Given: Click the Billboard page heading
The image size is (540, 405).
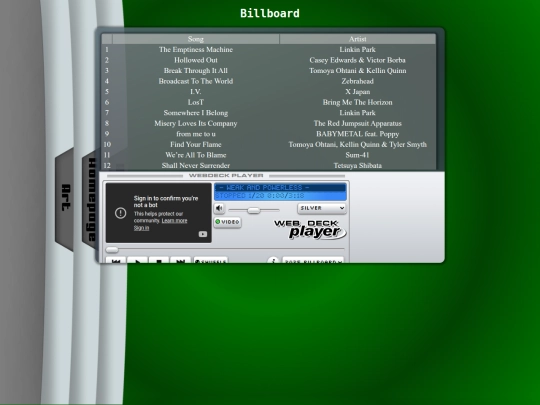Looking at the screenshot, I should coord(270,13).
